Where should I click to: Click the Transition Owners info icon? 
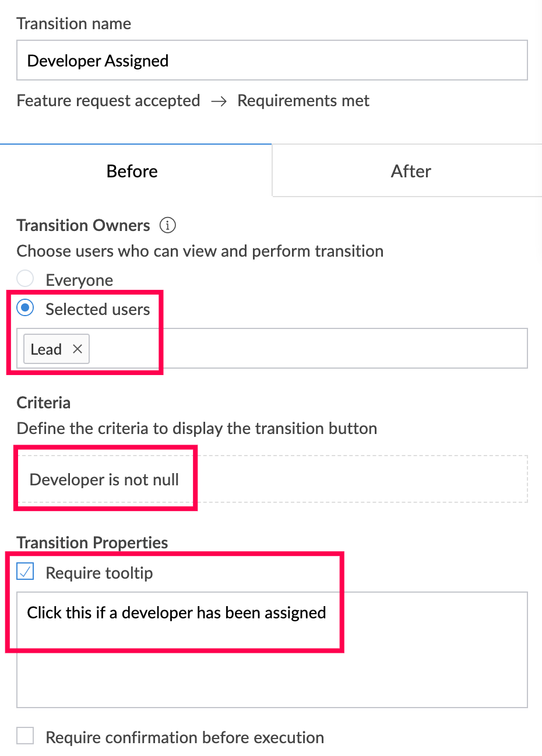(x=168, y=225)
